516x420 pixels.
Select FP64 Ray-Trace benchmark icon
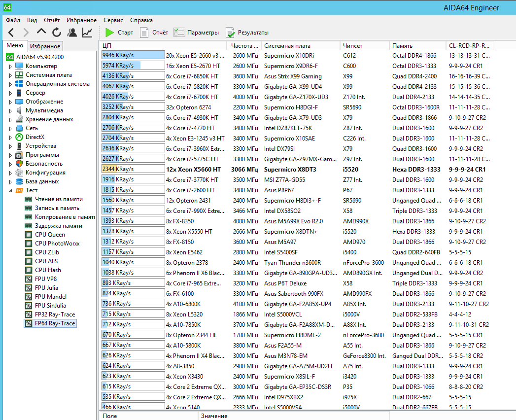(29, 323)
